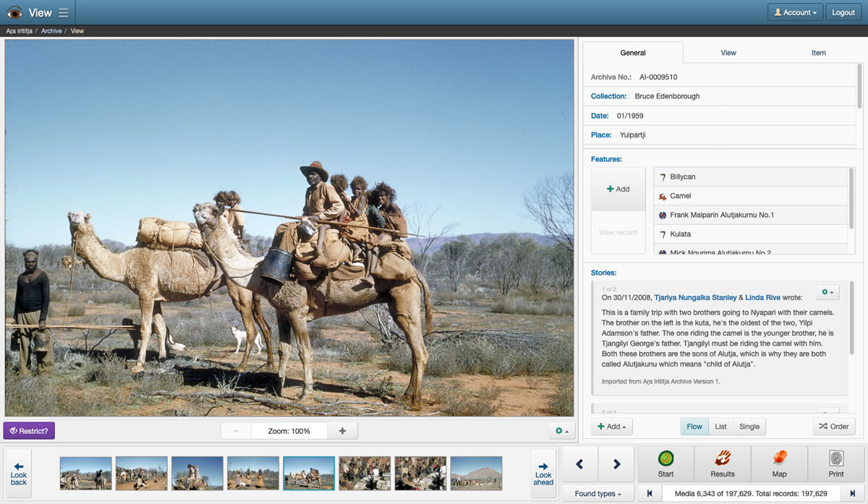Switch to the General tab
The width and height of the screenshot is (868, 504).
(633, 53)
